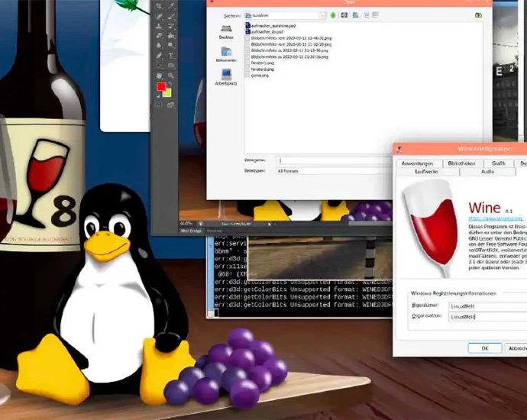Select the Type tool (T)
Image resolution: width=527 pixels, height=420 pixels.
(171, 56)
